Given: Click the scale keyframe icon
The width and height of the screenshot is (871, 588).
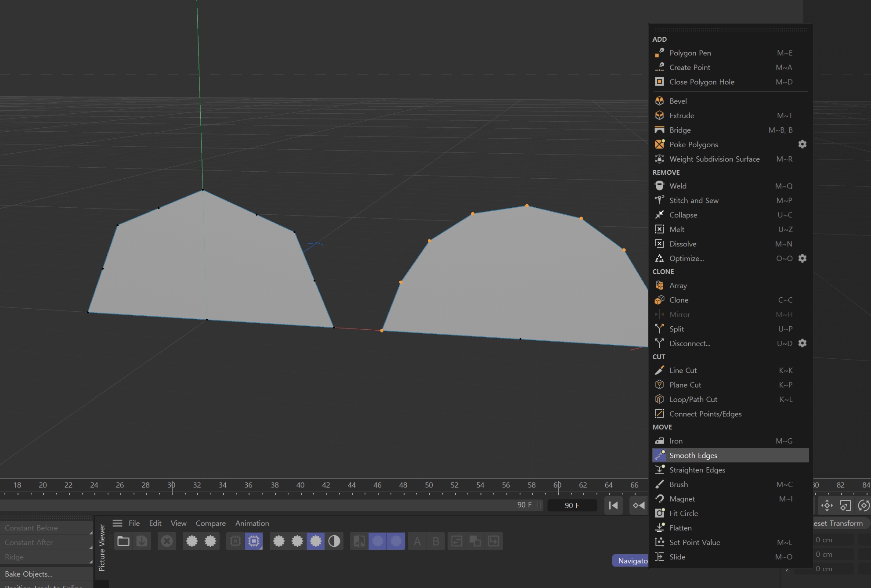Looking at the screenshot, I should [845, 505].
